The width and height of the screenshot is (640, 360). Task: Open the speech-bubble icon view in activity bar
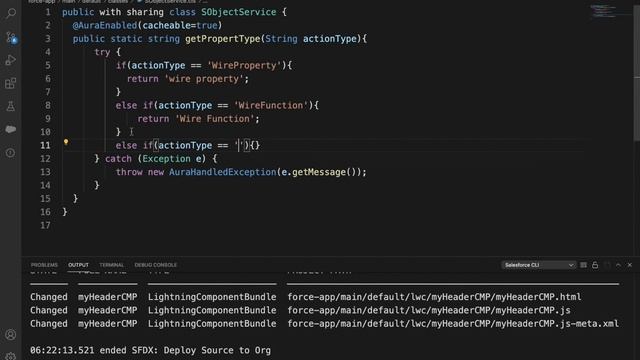click(11, 129)
